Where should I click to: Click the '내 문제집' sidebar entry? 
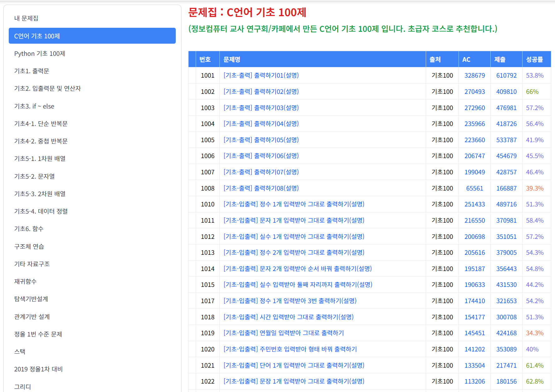(26, 18)
